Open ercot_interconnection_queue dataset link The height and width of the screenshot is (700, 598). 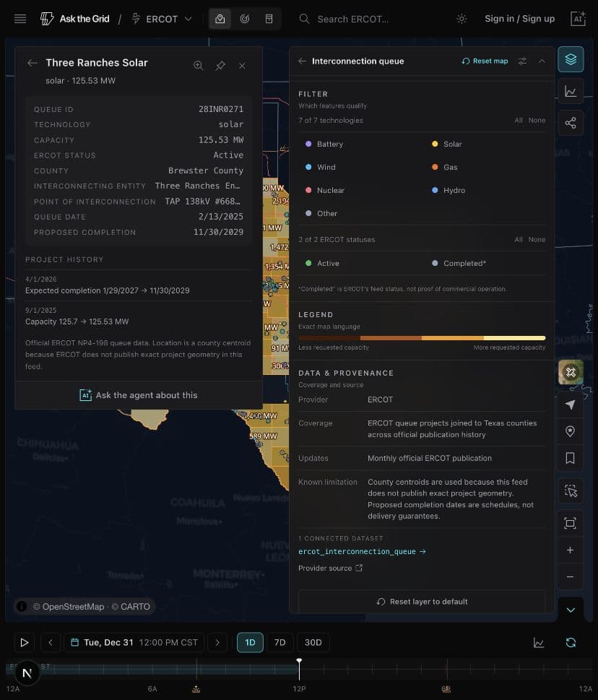click(362, 552)
